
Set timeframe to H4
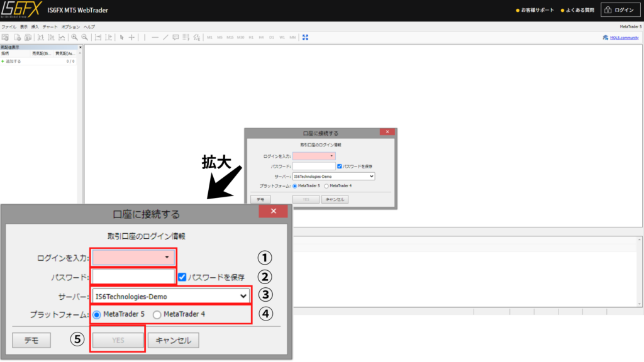(x=261, y=37)
